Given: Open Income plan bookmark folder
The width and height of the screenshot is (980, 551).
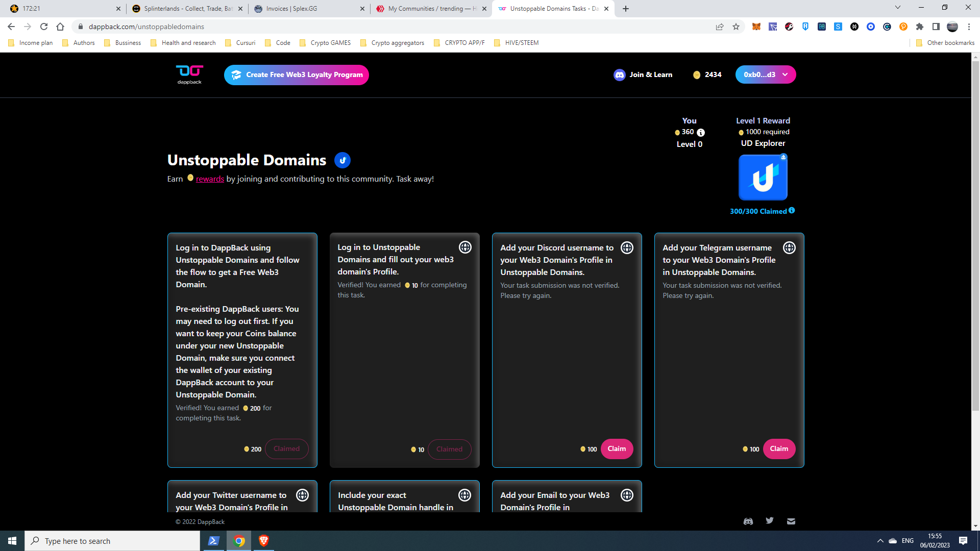Looking at the screenshot, I should pos(31,43).
